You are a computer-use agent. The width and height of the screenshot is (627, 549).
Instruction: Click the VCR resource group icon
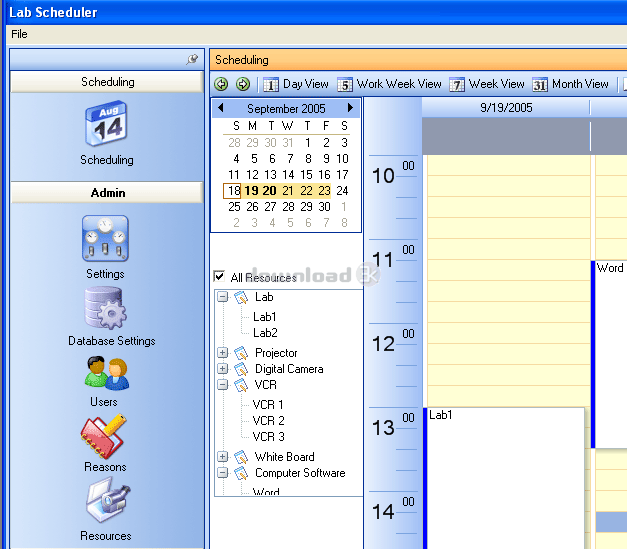click(241, 385)
